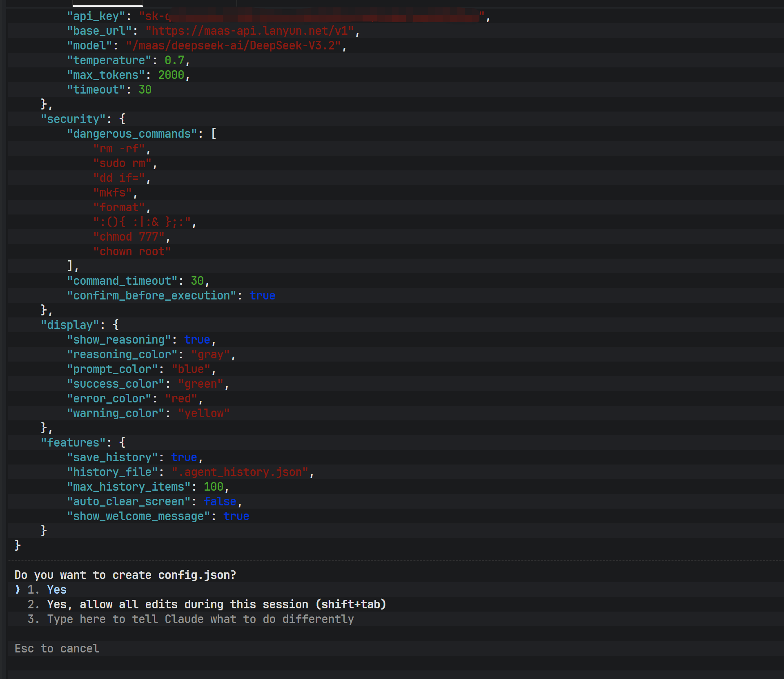This screenshot has width=784, height=679.
Task: Click the "api_key" key in the config
Action: click(x=96, y=16)
